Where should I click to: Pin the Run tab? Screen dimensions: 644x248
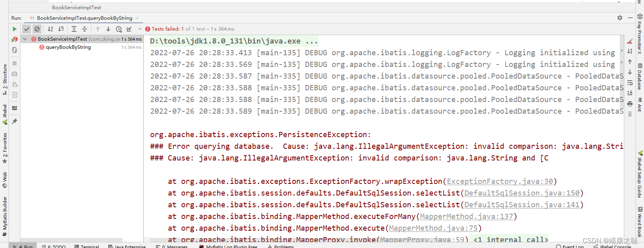[x=14, y=121]
